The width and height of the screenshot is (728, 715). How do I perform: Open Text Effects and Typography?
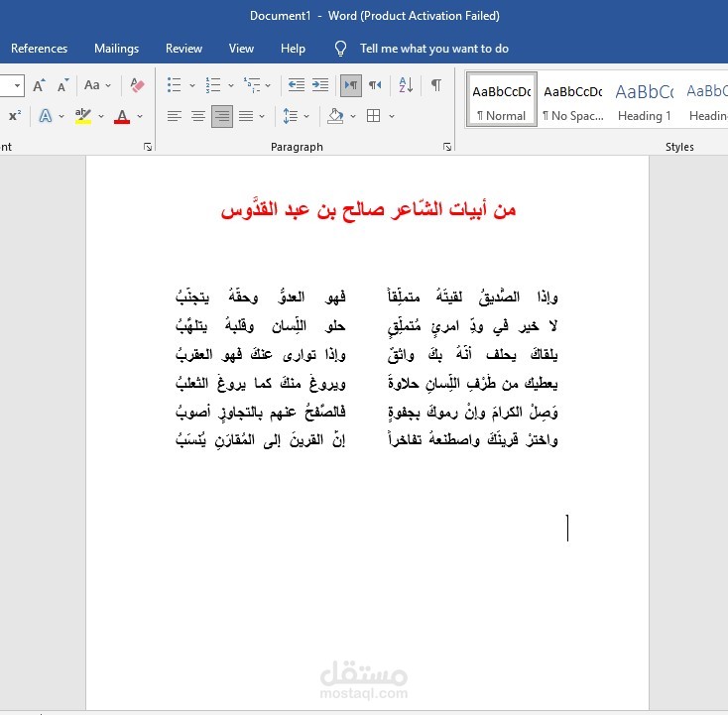(x=46, y=116)
